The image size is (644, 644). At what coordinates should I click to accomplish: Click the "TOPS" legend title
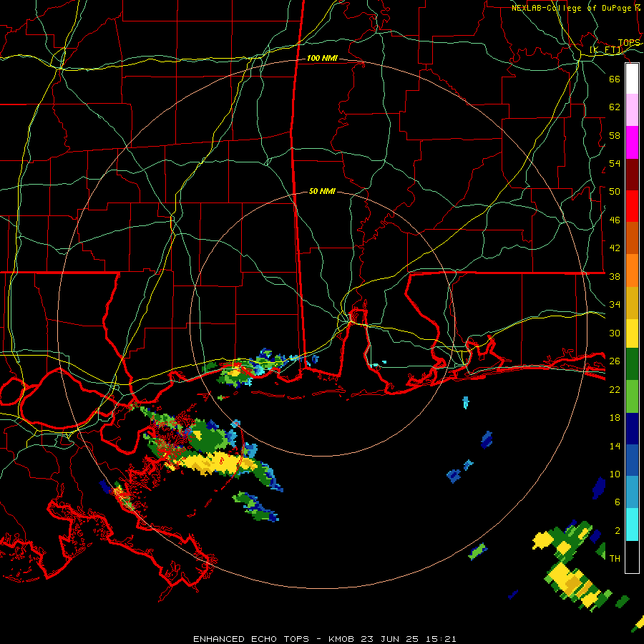(629, 43)
